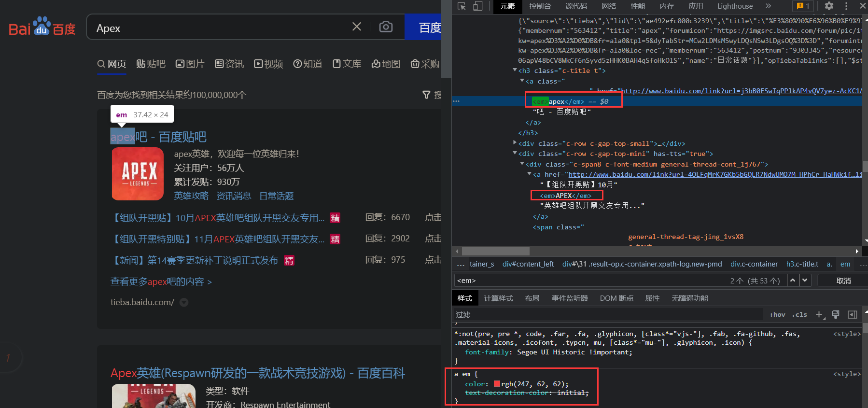This screenshot has width=868, height=408.
Task: Toggle the .cls class editor
Action: (x=799, y=314)
